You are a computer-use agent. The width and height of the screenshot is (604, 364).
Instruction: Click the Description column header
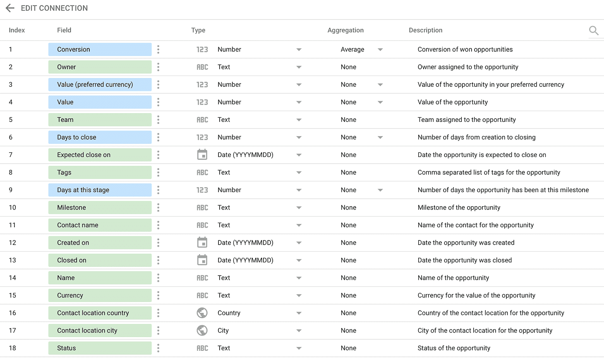click(x=426, y=30)
